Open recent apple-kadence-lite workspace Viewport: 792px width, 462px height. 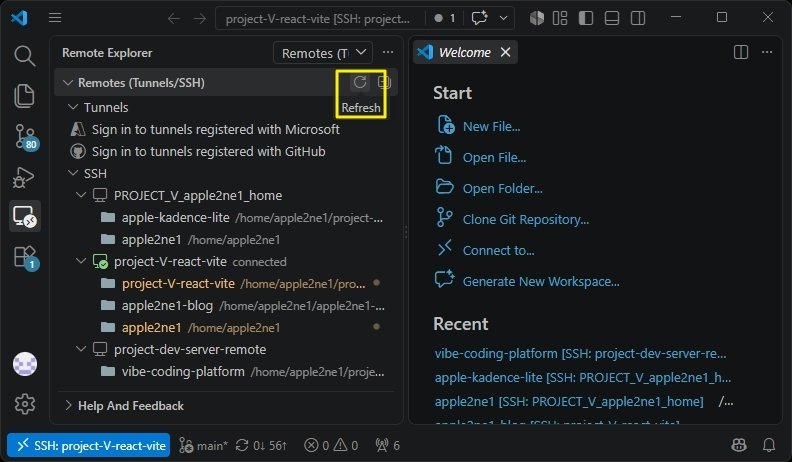click(x=583, y=377)
